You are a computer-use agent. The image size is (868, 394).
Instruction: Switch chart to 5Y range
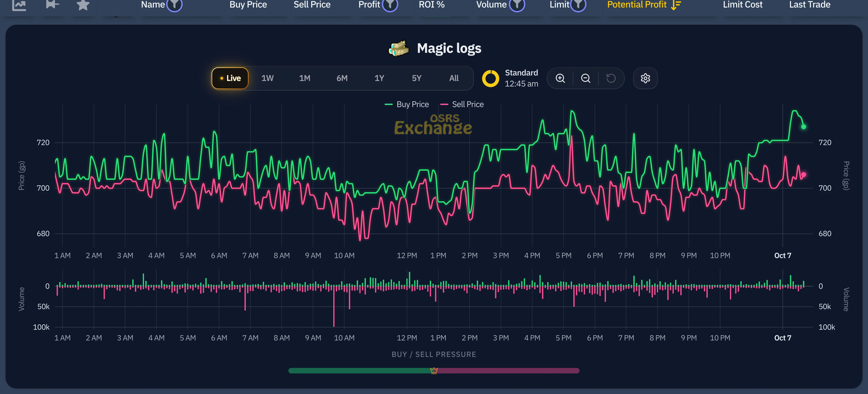pos(417,78)
